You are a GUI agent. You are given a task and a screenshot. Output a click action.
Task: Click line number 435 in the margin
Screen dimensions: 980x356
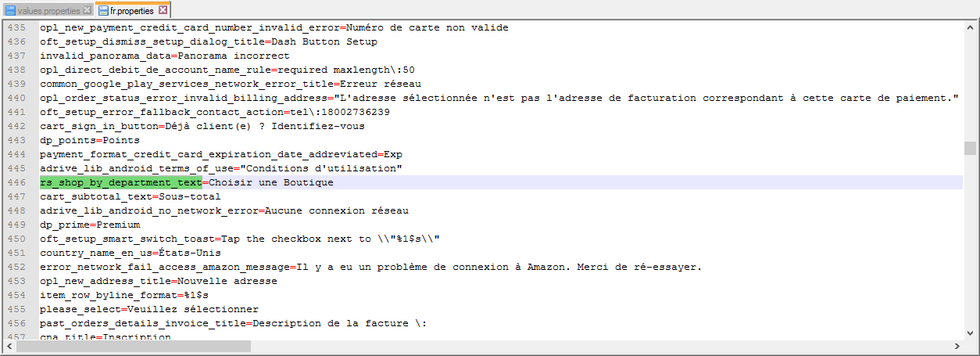tap(16, 27)
